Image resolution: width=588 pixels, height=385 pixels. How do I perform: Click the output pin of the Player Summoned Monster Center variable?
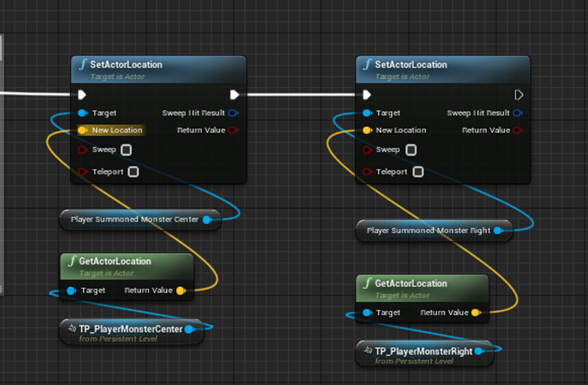coord(207,220)
